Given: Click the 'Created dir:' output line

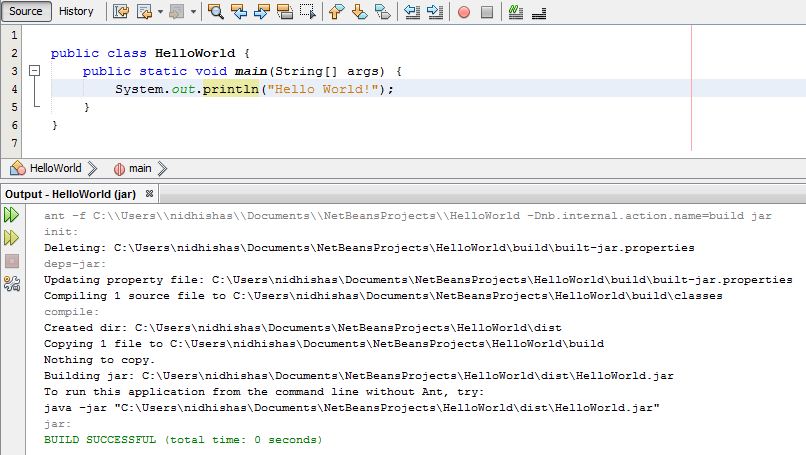Looking at the screenshot, I should coord(303,327).
